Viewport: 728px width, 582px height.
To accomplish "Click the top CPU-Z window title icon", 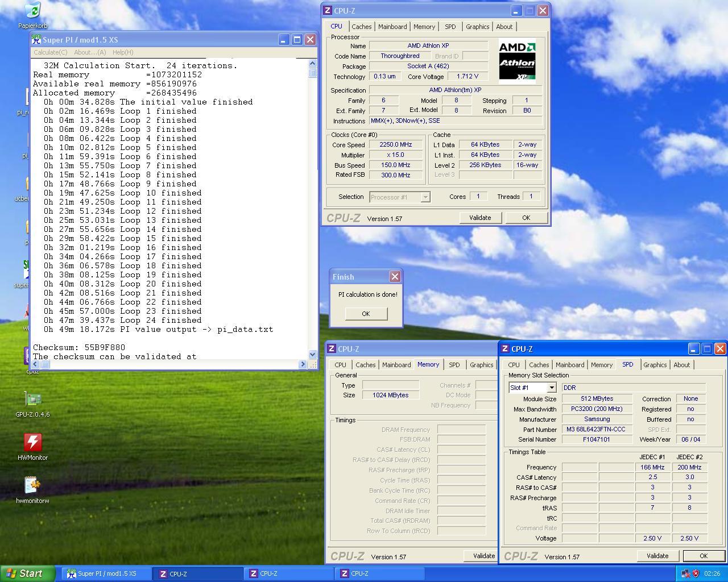I will click(328, 10).
